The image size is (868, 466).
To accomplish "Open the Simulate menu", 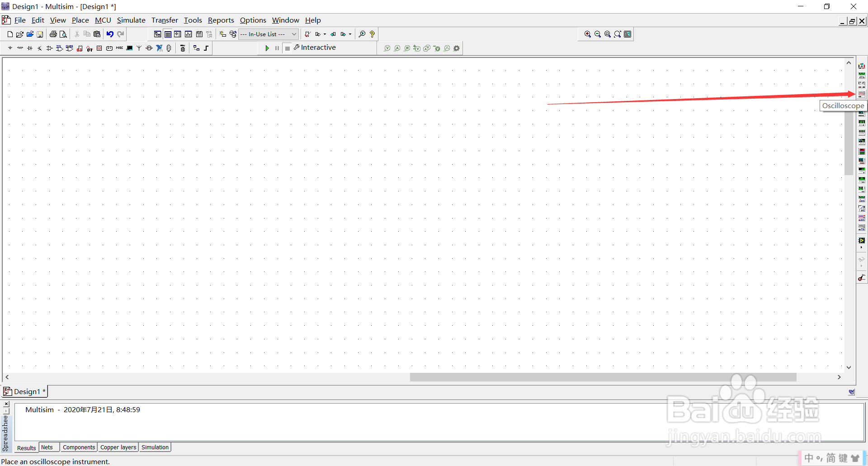I will (131, 20).
